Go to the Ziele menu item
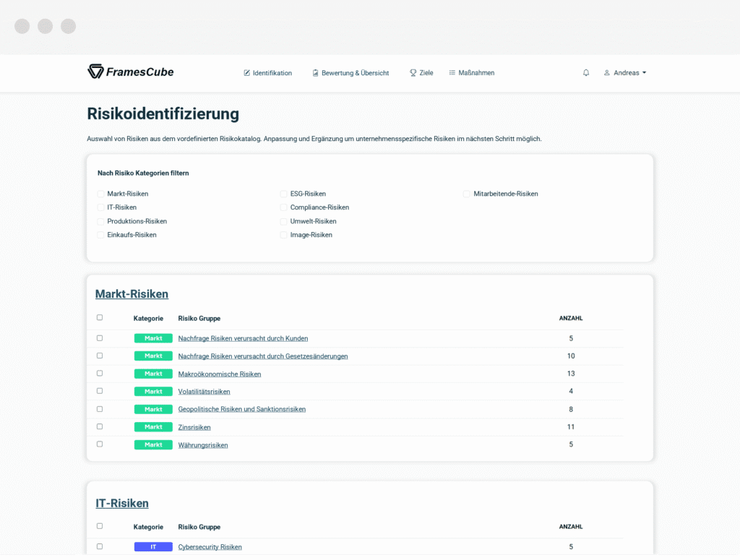The height and width of the screenshot is (560, 740). click(x=421, y=73)
